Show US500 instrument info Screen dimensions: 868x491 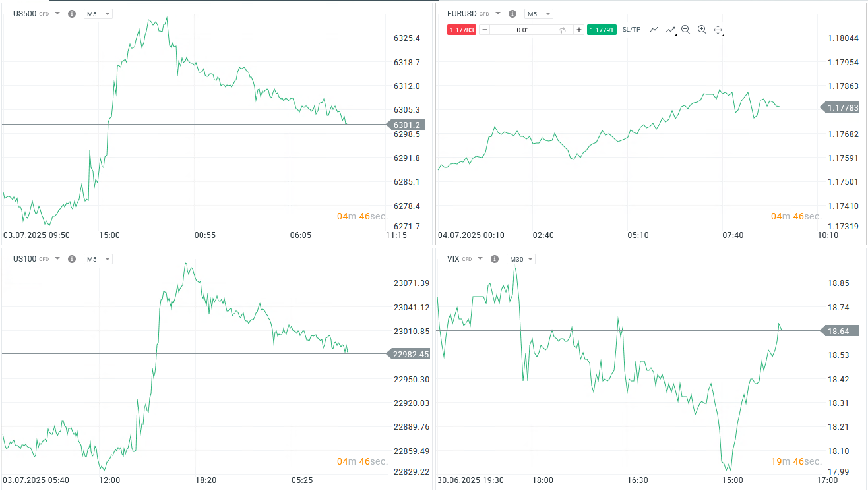point(72,14)
